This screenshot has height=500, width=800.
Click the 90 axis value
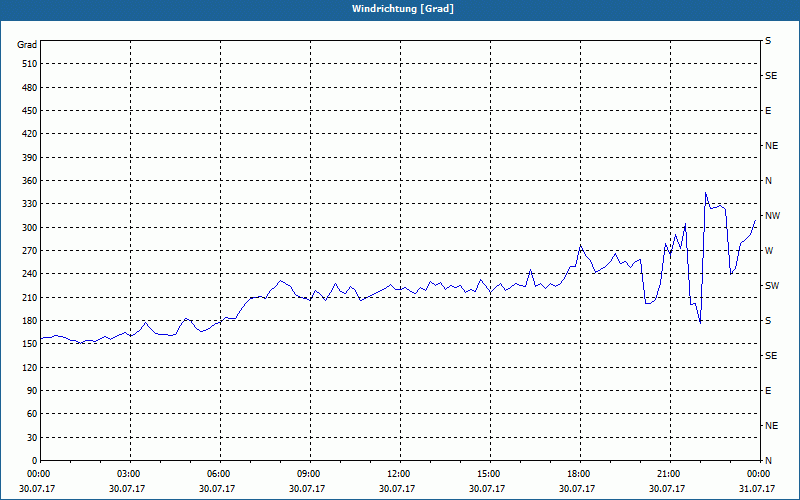point(33,391)
